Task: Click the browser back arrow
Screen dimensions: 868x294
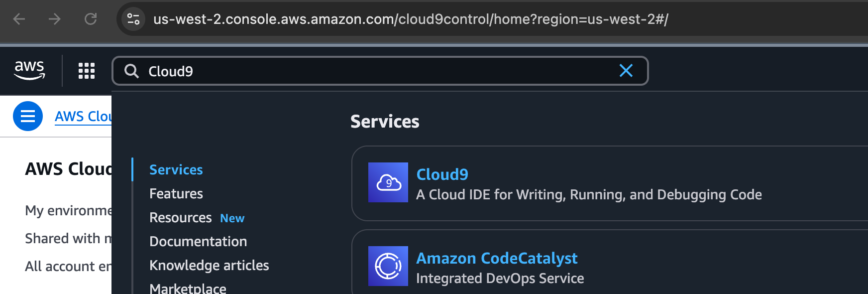Action: (19, 19)
